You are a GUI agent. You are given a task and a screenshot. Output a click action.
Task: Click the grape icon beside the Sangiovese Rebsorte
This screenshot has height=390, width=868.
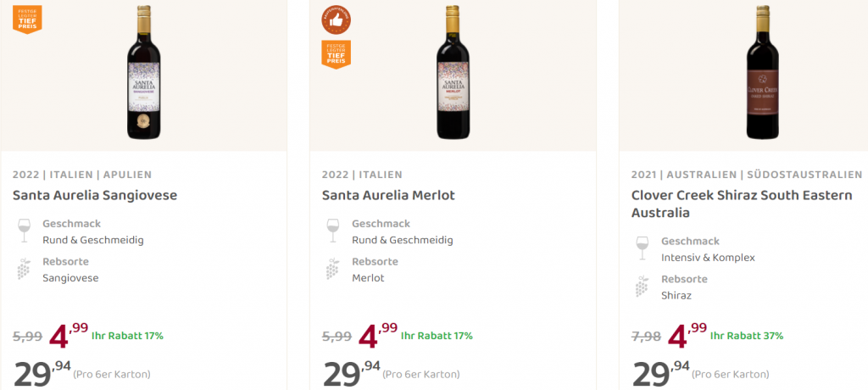pyautogui.click(x=24, y=270)
